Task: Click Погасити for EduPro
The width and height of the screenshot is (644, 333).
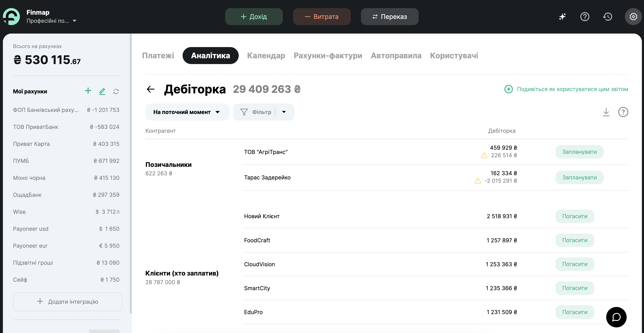Action: [575, 312]
